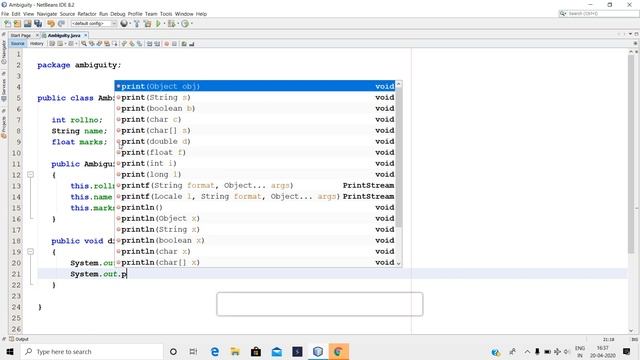
Task: Select println(String x) completion item
Action: pyautogui.click(x=256, y=229)
